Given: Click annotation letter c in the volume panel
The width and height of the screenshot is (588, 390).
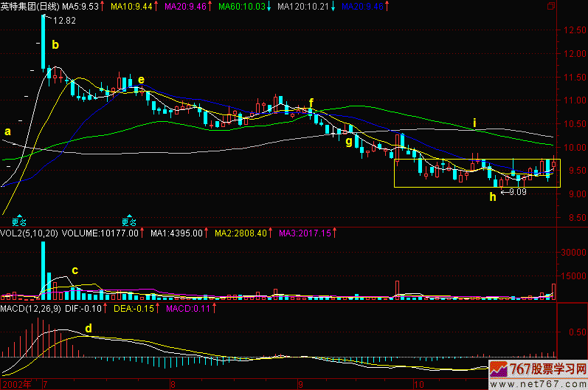Looking at the screenshot, I should point(74,270).
